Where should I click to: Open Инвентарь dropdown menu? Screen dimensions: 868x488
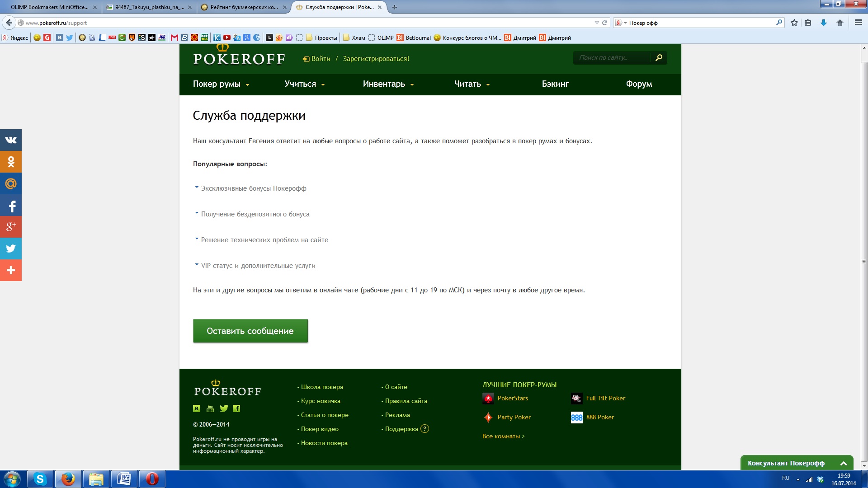pos(388,84)
